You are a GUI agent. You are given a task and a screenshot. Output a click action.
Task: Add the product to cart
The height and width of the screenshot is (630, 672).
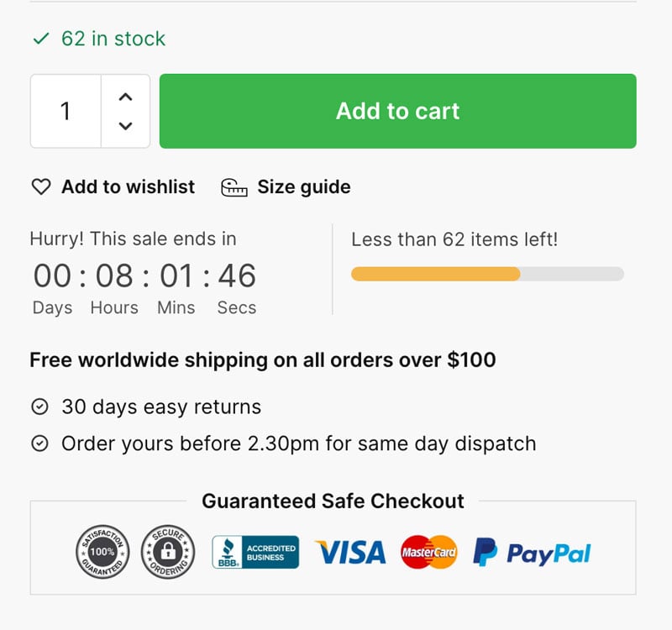pyautogui.click(x=397, y=111)
